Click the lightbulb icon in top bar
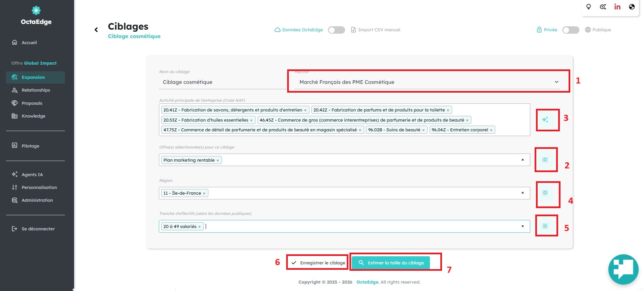 (588, 7)
